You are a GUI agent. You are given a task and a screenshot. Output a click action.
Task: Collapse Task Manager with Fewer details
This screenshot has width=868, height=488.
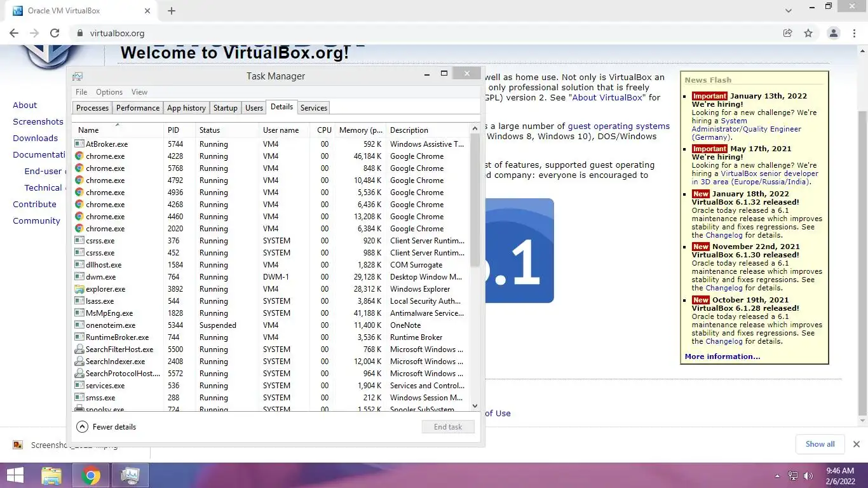tap(106, 427)
